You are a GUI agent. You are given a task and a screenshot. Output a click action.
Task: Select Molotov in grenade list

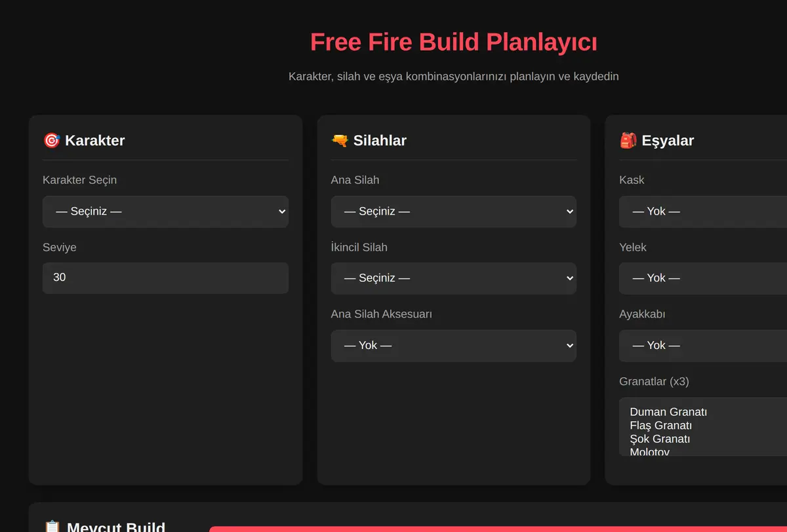click(650, 451)
